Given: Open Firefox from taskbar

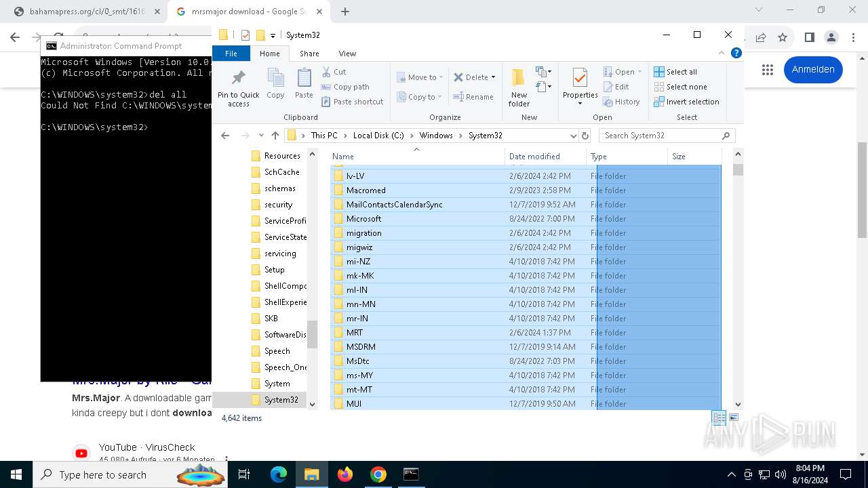Looking at the screenshot, I should point(345,474).
